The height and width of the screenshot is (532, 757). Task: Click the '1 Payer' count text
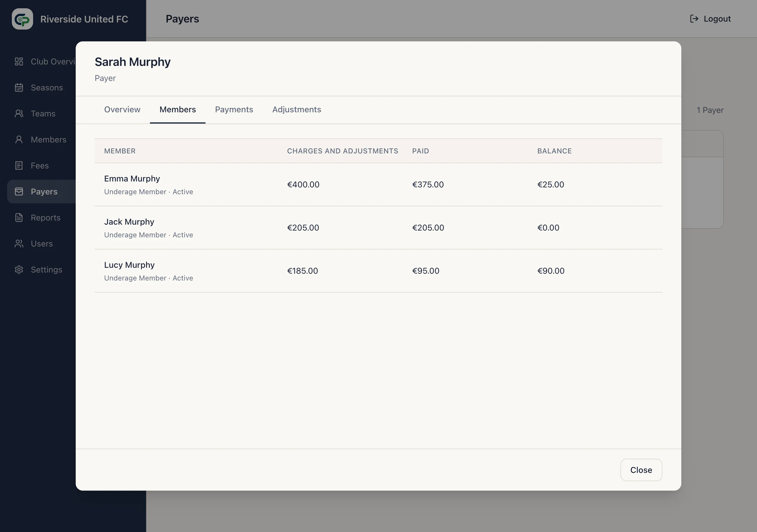tap(710, 110)
